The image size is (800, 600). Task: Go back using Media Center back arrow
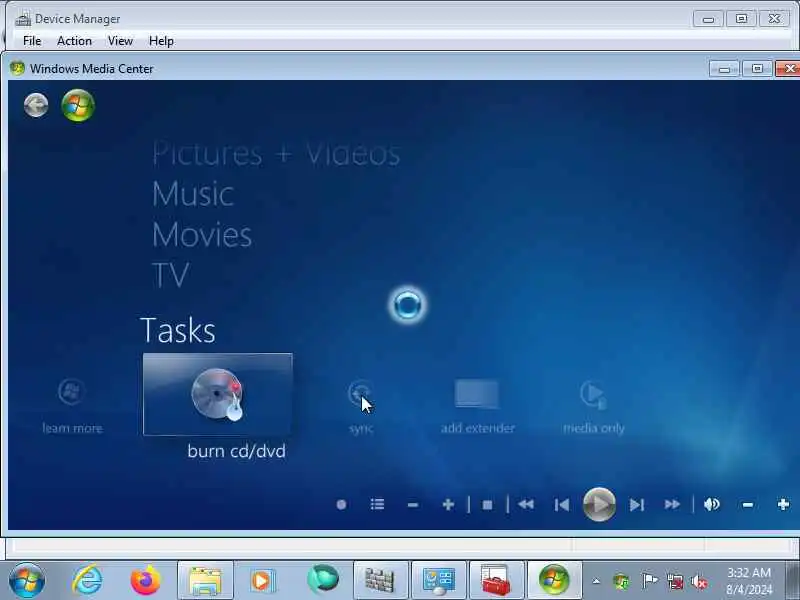36,105
